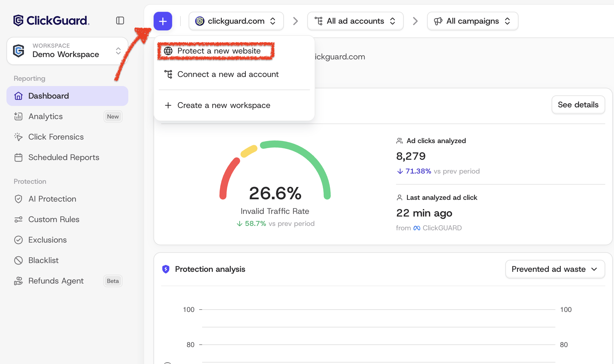Click the New badge beside Analytics
This screenshot has width=614, height=364.
click(113, 116)
